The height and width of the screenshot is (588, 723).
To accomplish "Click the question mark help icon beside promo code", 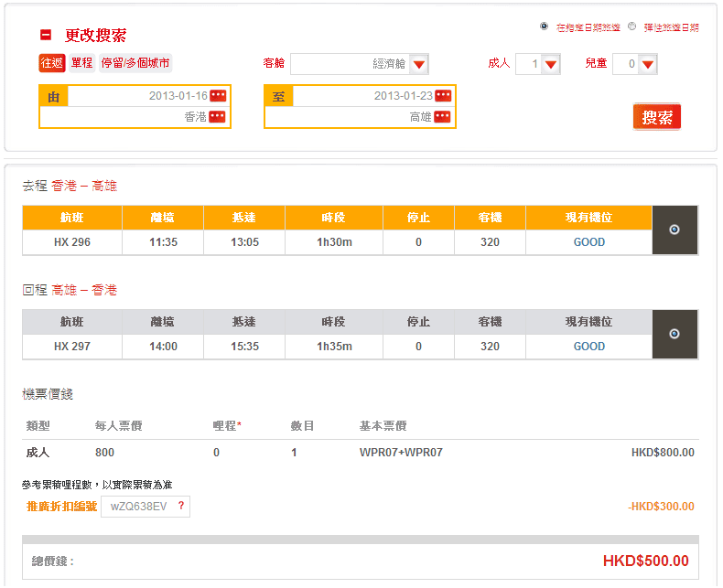I will 181,507.
